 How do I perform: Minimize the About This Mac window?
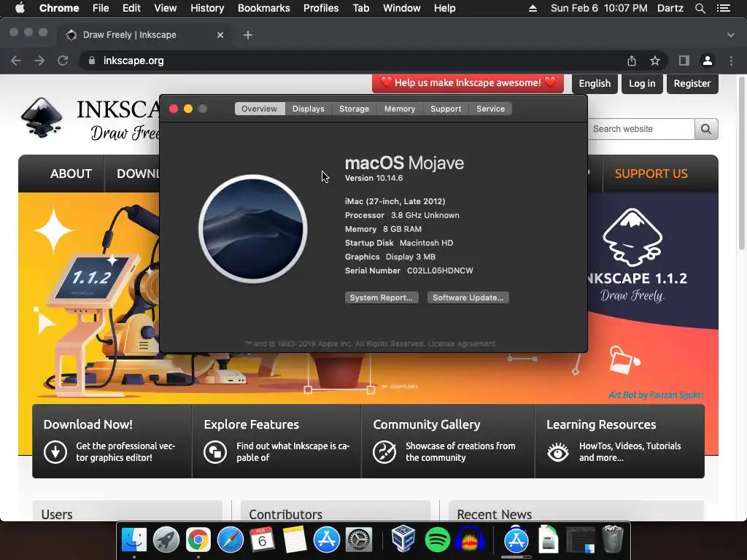tap(188, 109)
